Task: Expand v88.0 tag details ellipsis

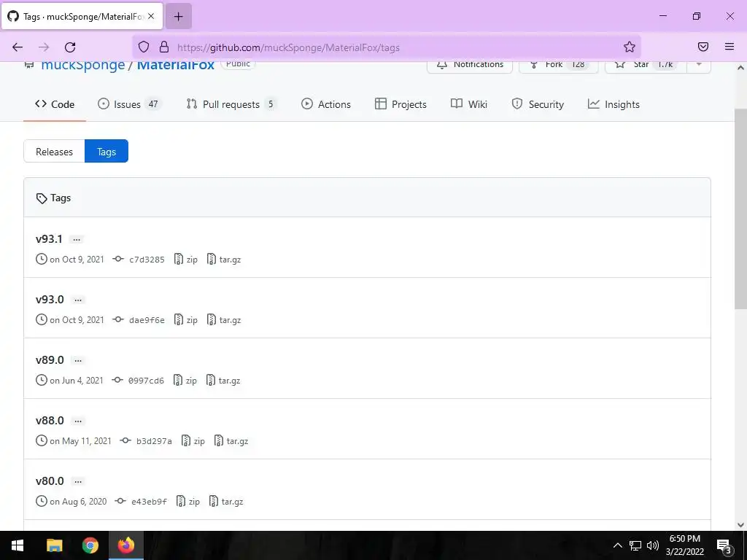Action: (77, 421)
